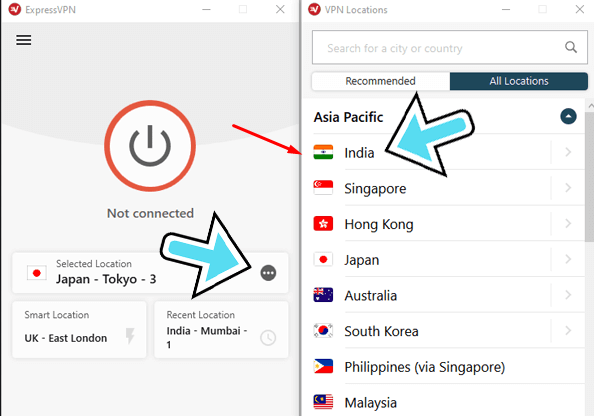
Task: Click the search magnifier icon
Action: [x=571, y=47]
